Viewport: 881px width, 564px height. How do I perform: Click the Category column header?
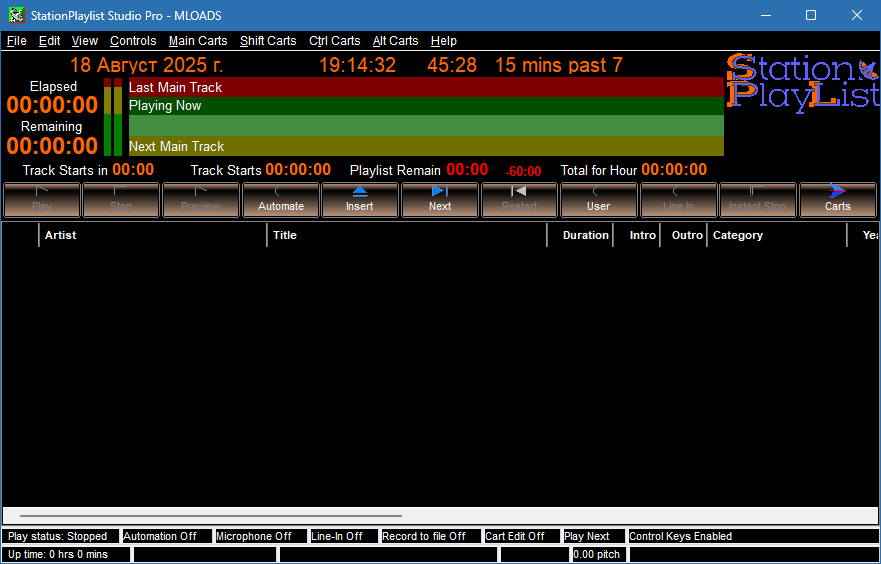[x=776, y=235]
